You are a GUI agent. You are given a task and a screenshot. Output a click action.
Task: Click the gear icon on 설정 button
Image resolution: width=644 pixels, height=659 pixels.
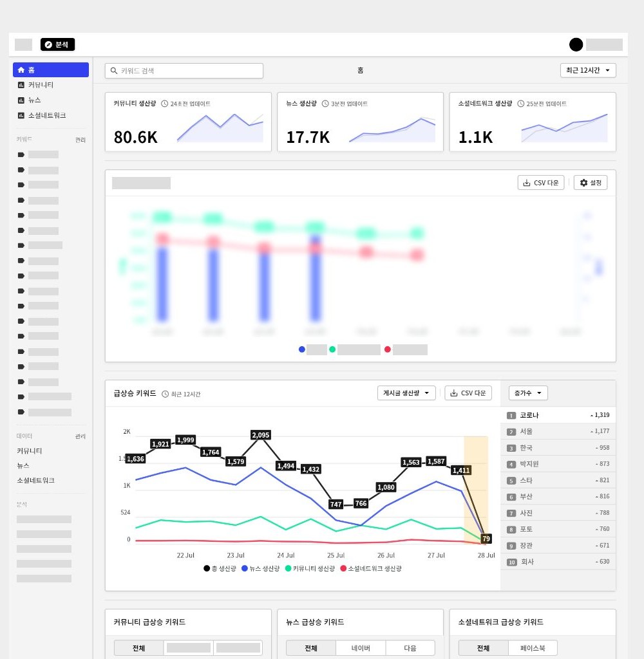pos(583,183)
